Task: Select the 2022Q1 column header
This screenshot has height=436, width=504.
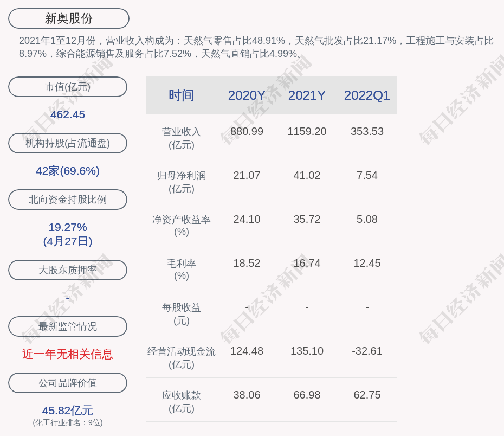Action: (367, 95)
